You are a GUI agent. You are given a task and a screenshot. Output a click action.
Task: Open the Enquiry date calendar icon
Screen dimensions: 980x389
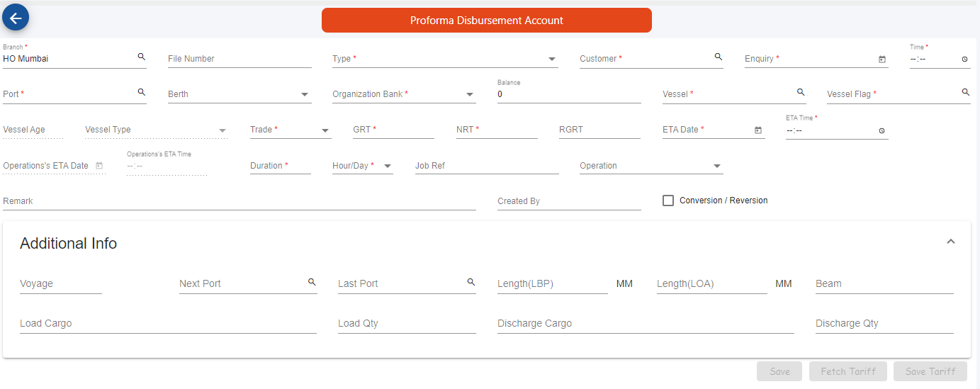(x=882, y=60)
